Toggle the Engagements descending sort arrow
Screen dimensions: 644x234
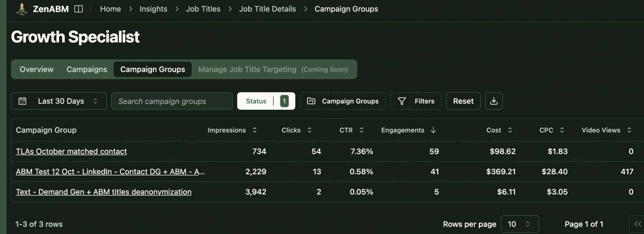pyautogui.click(x=433, y=130)
